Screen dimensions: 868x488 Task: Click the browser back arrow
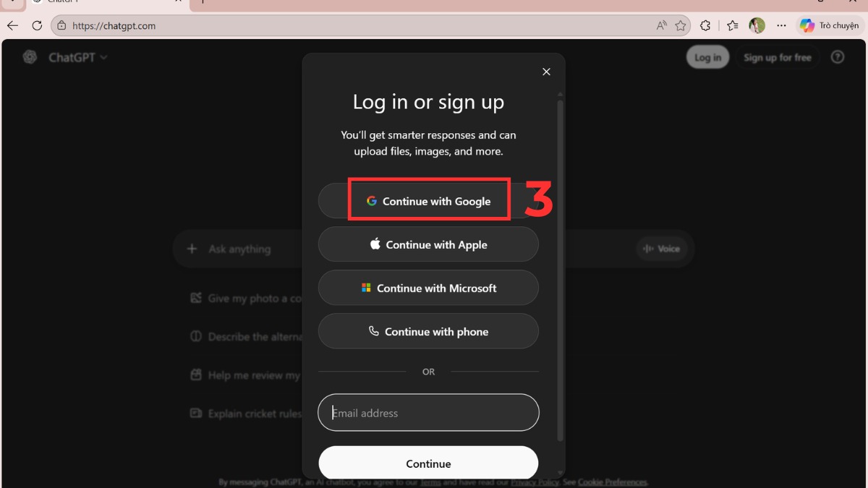coord(12,25)
